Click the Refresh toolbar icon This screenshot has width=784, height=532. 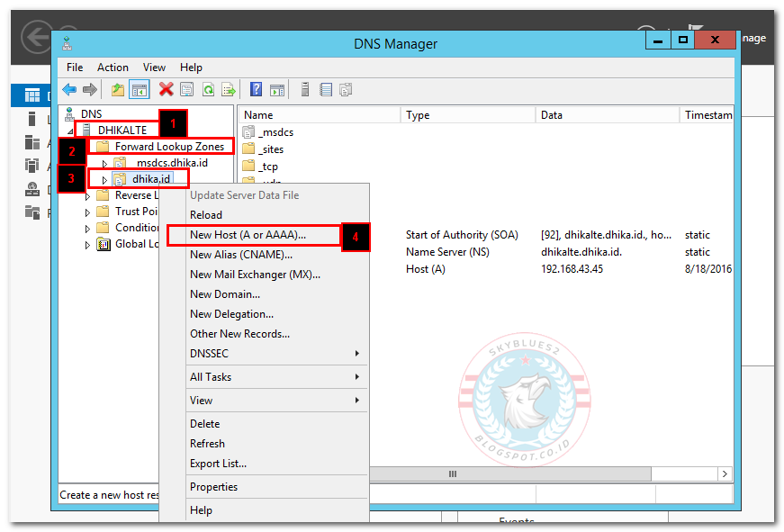click(x=207, y=89)
